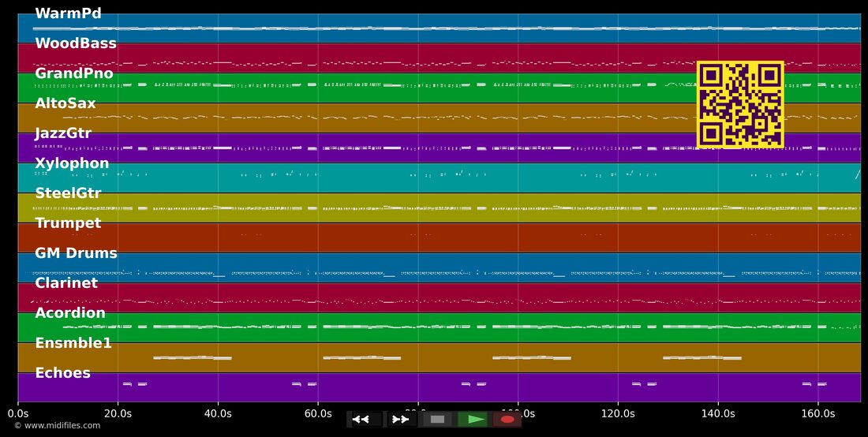
Task: Click the 140.0s time axis label
Action: [718, 413]
